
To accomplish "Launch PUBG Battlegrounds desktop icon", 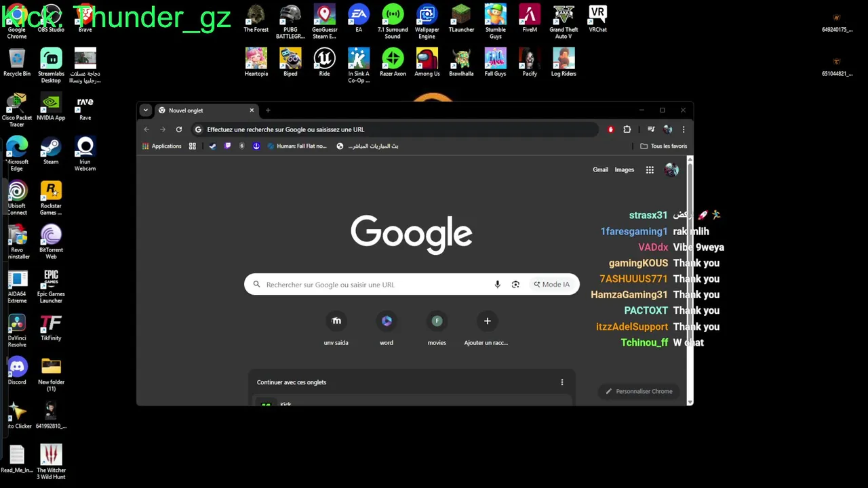I will click(x=290, y=22).
